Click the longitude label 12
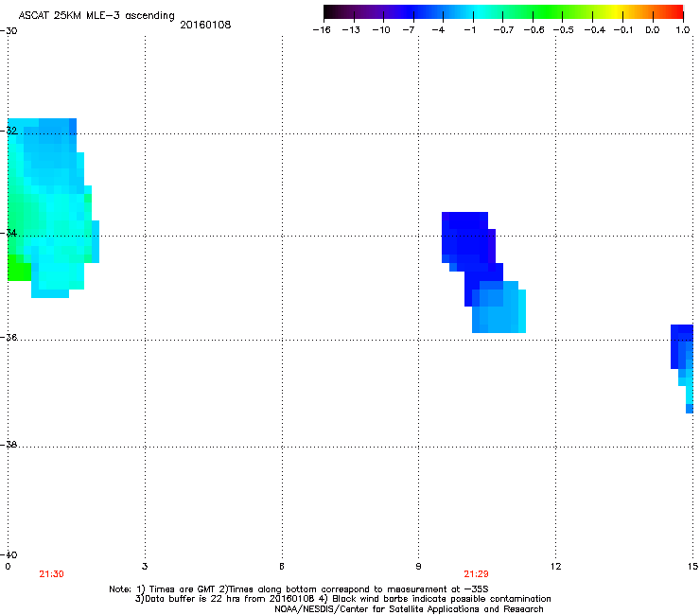700x615 pixels. pyautogui.click(x=555, y=567)
